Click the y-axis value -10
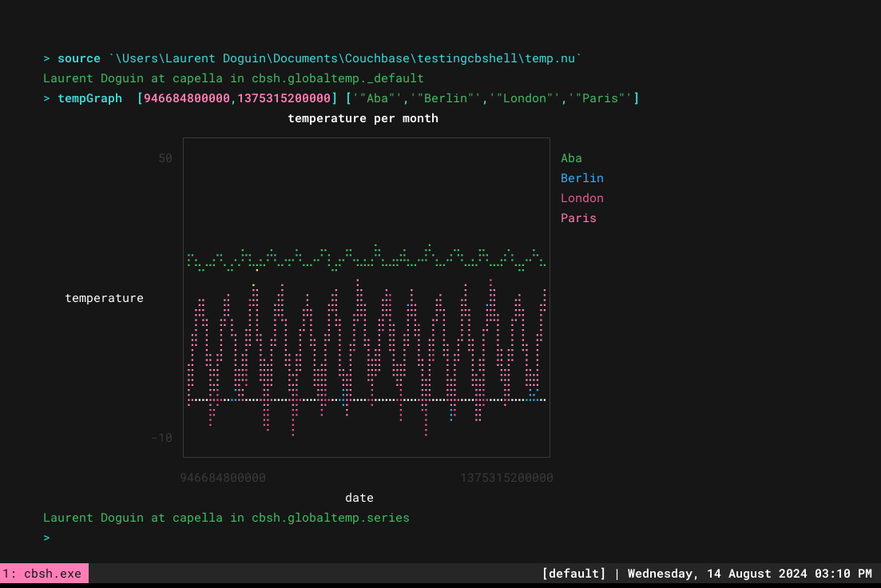Screen dimensions: 881x588 tap(162, 438)
